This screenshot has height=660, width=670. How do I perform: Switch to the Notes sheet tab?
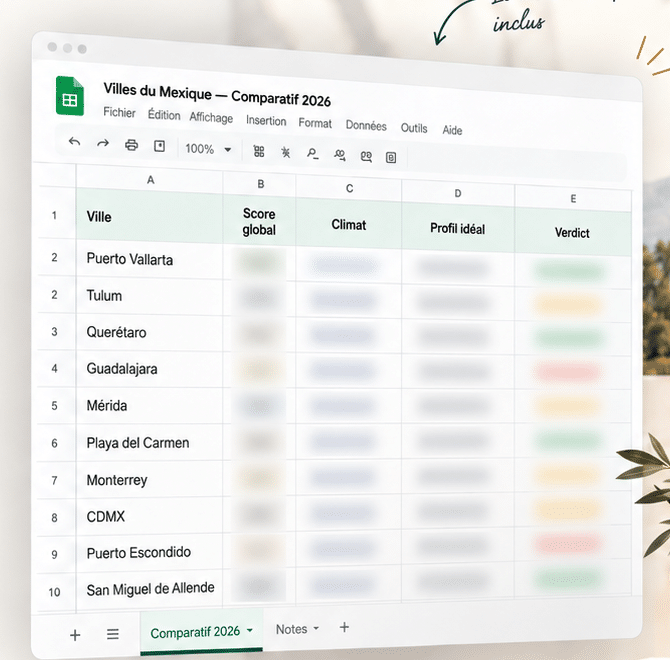291,629
